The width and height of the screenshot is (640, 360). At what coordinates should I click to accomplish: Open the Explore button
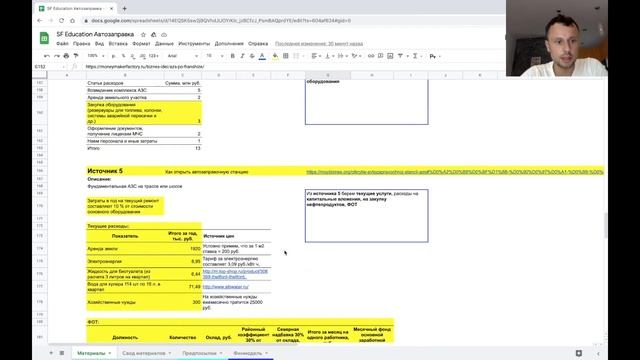(579, 353)
